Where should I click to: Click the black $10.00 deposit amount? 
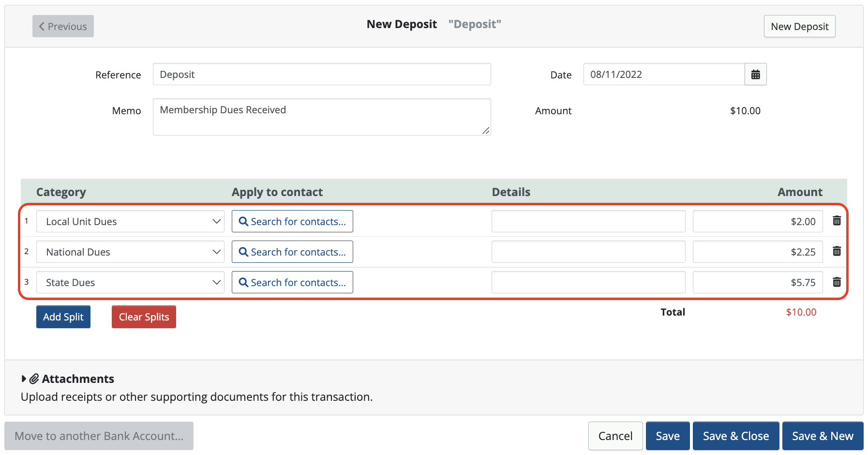(x=745, y=111)
